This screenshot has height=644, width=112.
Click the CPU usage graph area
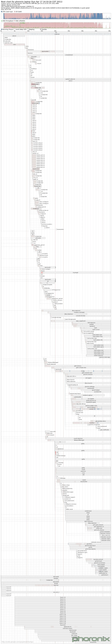point(56,16)
